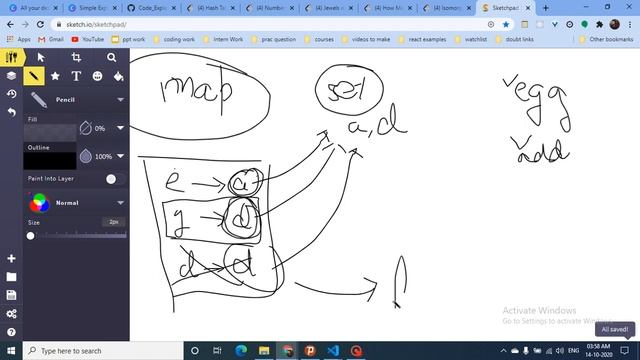Click the blend mode color circles icon

(39, 202)
